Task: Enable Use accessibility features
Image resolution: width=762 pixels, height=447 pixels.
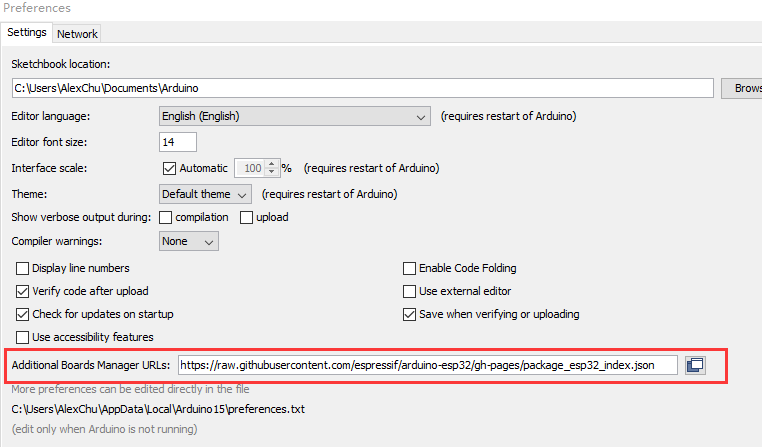Action: click(x=22, y=337)
